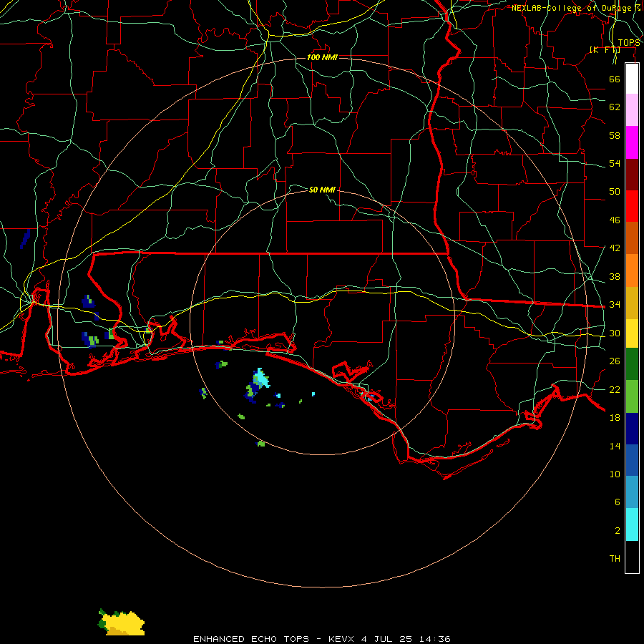Click the legend value 38
The image size is (644, 644).
click(x=615, y=276)
